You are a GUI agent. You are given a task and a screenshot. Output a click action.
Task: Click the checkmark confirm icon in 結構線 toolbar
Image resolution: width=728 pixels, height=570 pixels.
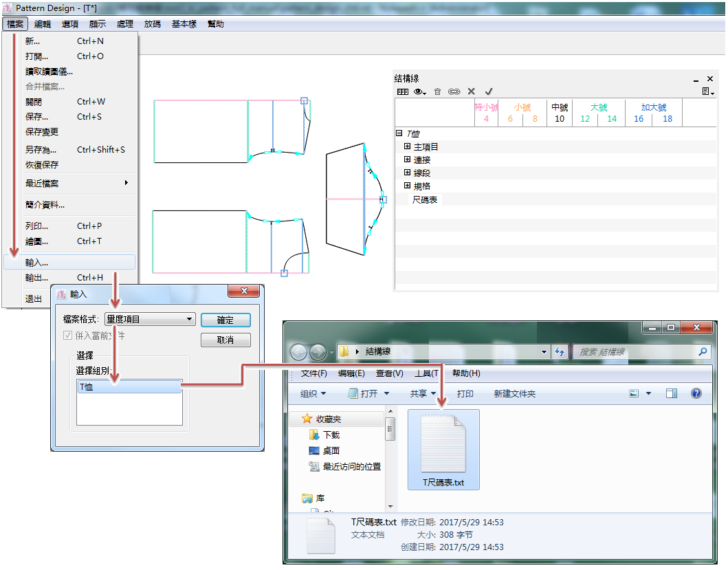pos(489,91)
